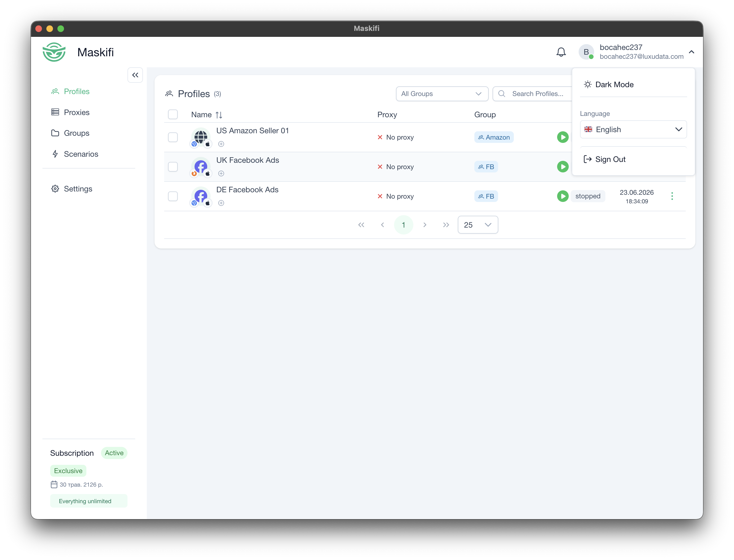Click the calendar icon by subscription date
This screenshot has height=560, width=734.
click(54, 484)
